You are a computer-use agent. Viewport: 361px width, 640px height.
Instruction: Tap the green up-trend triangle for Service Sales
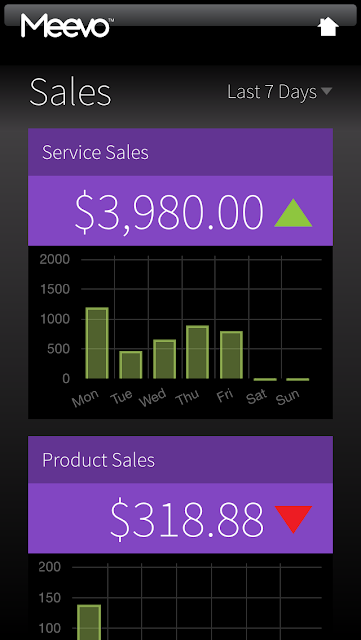coord(293,213)
